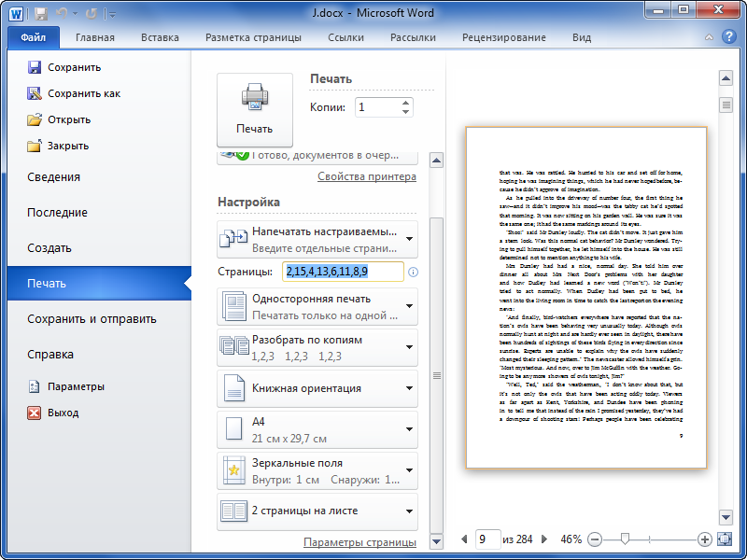Click the Страницы page range input field
The height and width of the screenshot is (560, 747).
[343, 272]
